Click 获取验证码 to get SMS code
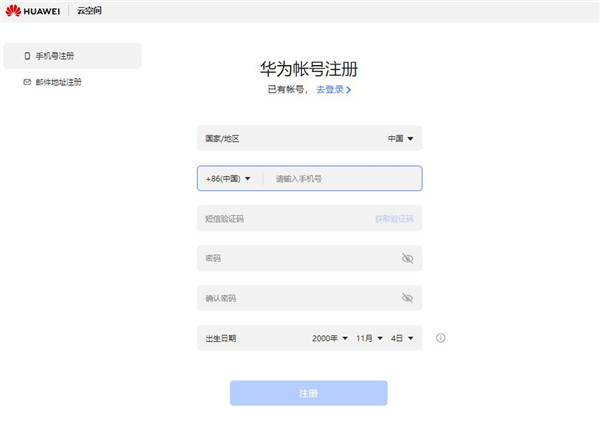Viewport: 600px width, 432px height. [394, 218]
